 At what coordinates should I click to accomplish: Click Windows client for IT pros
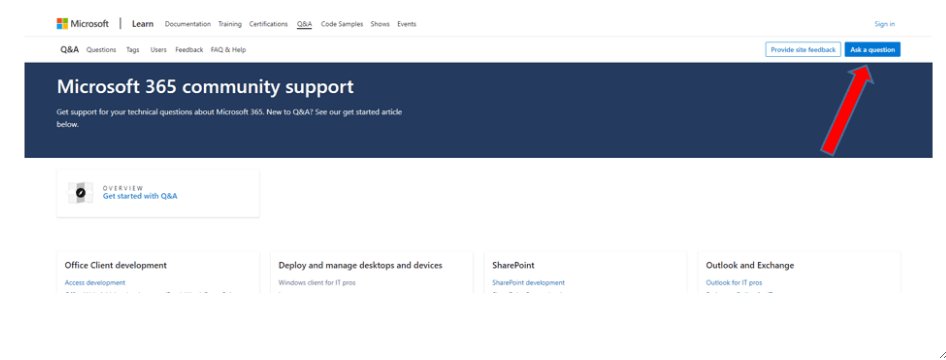(x=317, y=282)
